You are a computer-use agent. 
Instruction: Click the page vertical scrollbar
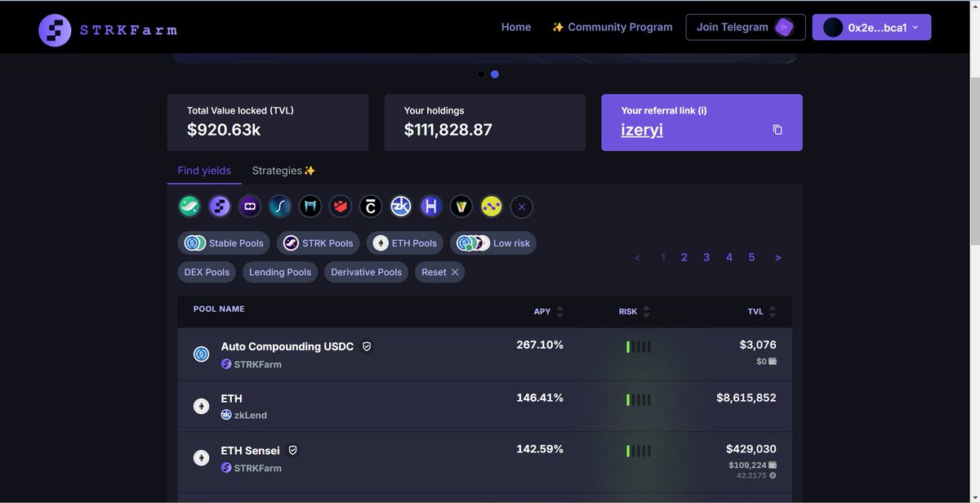(974, 160)
